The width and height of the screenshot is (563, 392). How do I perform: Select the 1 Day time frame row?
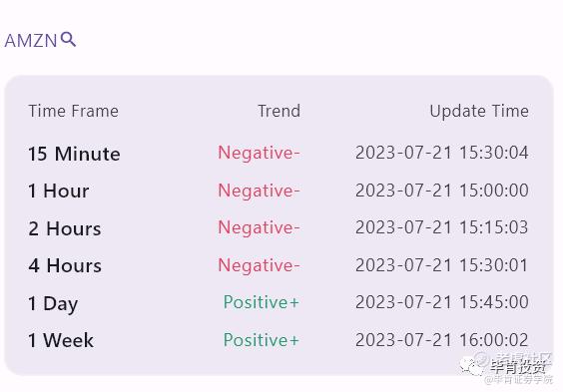tap(279, 303)
